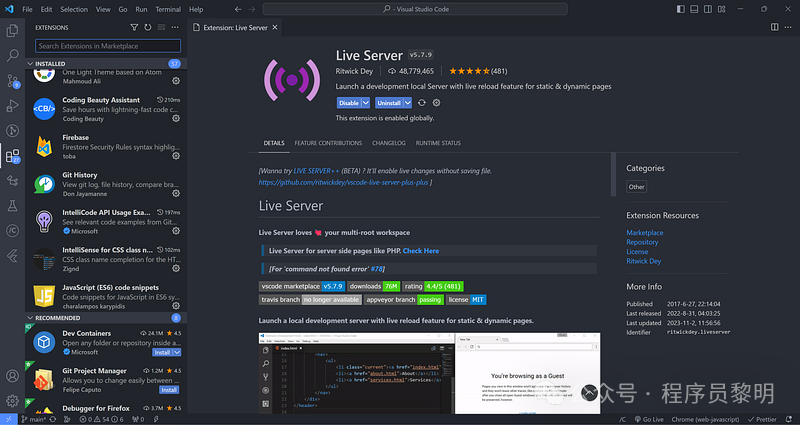
Task: Click the Visual Studio Code command center search
Action: [415, 9]
